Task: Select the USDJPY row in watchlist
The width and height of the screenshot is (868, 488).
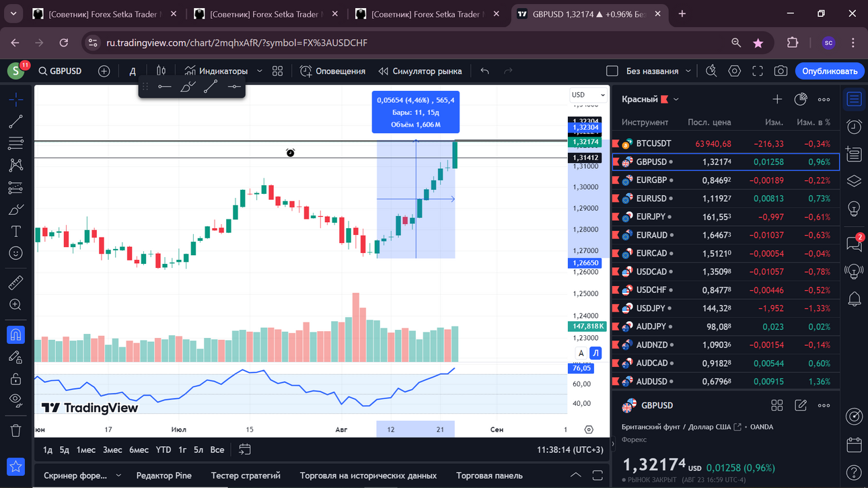Action: pos(725,308)
